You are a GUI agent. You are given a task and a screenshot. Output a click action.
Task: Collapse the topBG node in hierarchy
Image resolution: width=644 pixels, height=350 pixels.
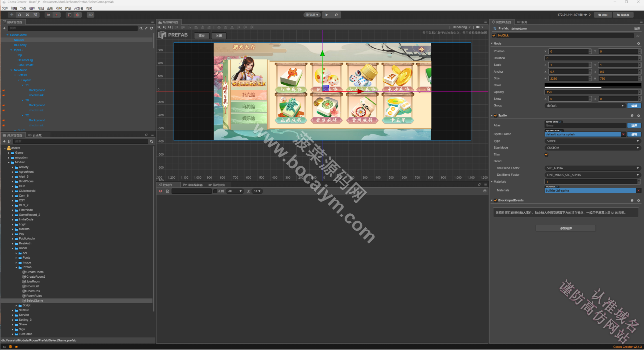coord(11,50)
